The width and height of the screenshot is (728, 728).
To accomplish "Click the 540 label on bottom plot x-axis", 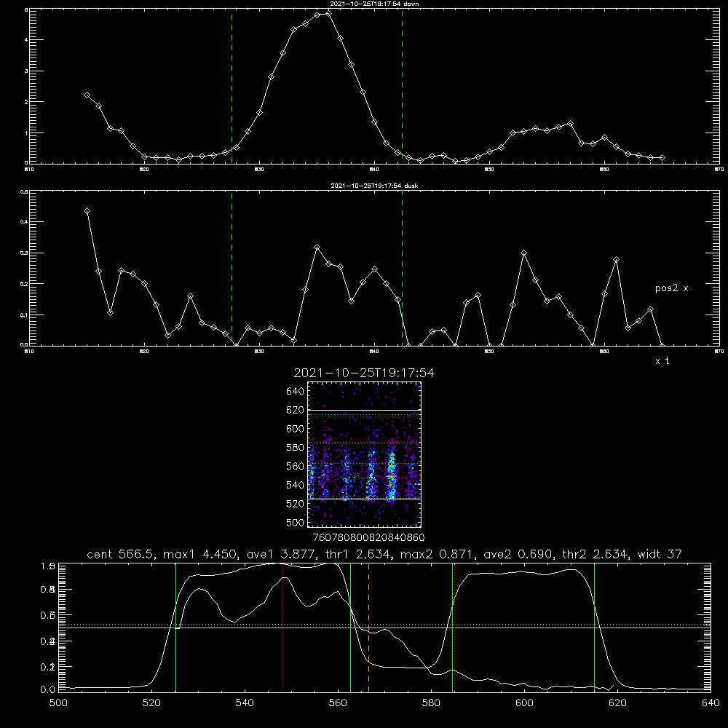I will (245, 703).
